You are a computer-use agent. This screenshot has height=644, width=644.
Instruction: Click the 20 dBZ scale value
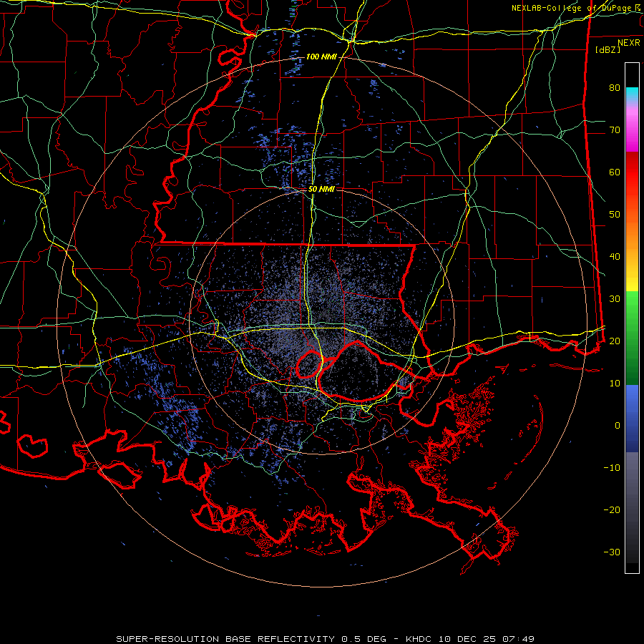coord(615,341)
